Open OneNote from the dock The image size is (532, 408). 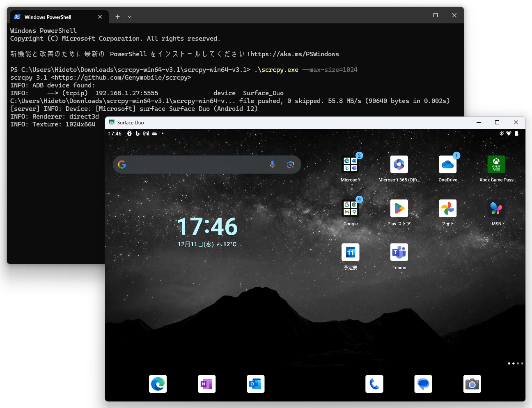(x=206, y=384)
